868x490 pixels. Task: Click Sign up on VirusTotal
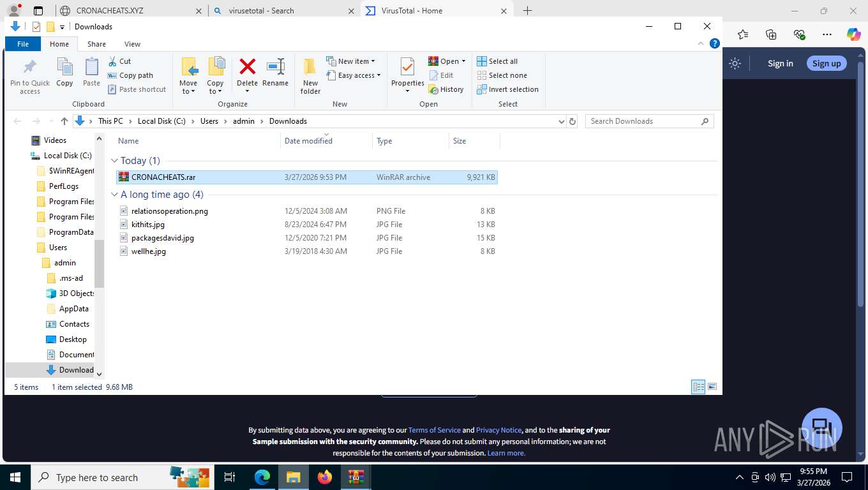pos(827,63)
